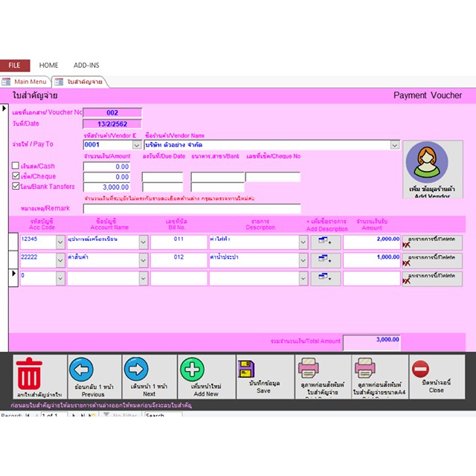Click the red trash delete voucher icon
476x476 pixels.
[x=29, y=372]
